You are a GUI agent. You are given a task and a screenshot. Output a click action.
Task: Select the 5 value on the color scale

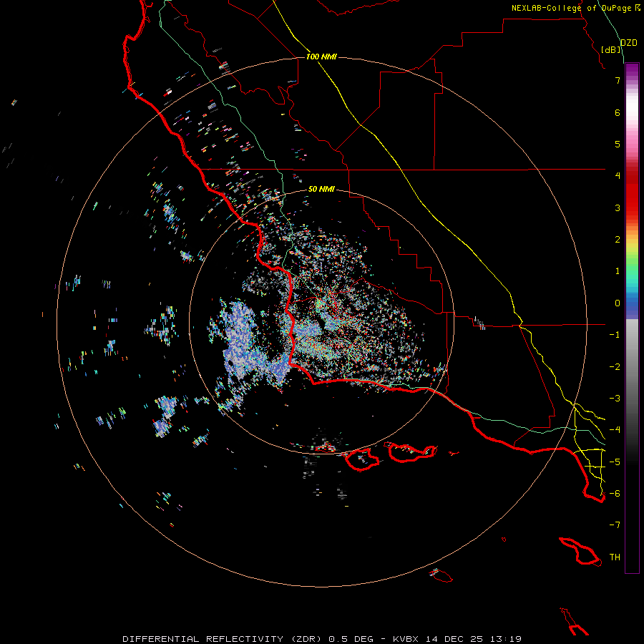(618, 144)
